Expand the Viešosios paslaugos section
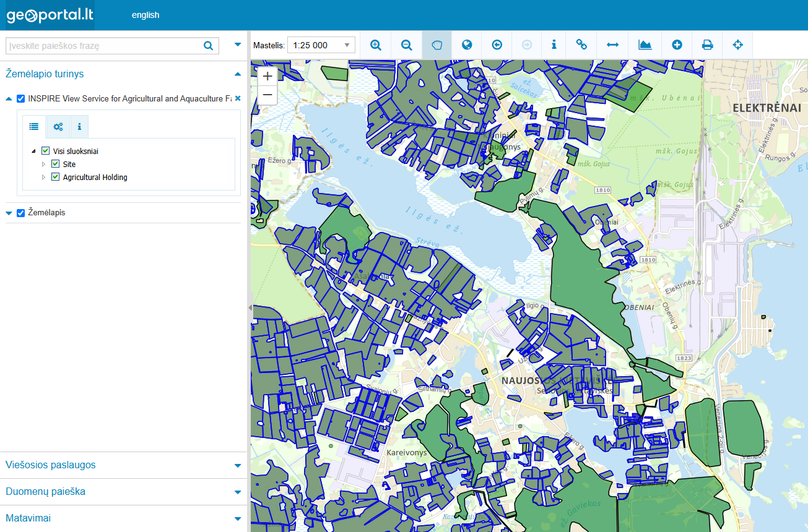The height and width of the screenshot is (532, 808). [x=123, y=465]
